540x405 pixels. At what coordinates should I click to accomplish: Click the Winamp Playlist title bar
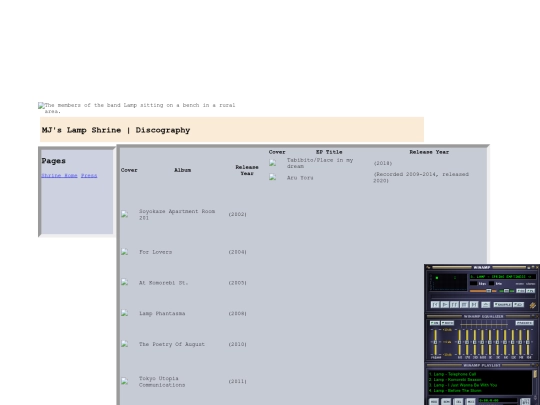pos(481,365)
